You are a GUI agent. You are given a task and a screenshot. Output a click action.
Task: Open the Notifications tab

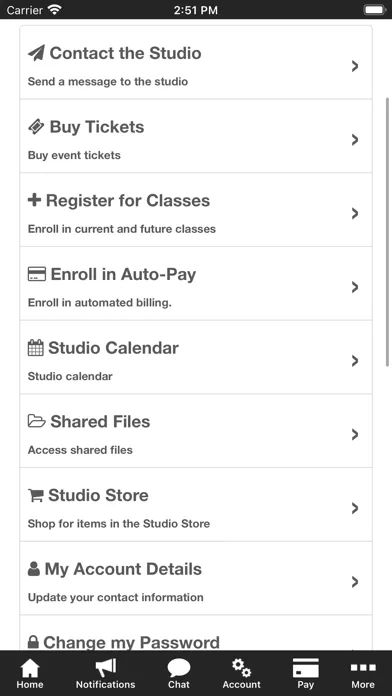pos(106,674)
